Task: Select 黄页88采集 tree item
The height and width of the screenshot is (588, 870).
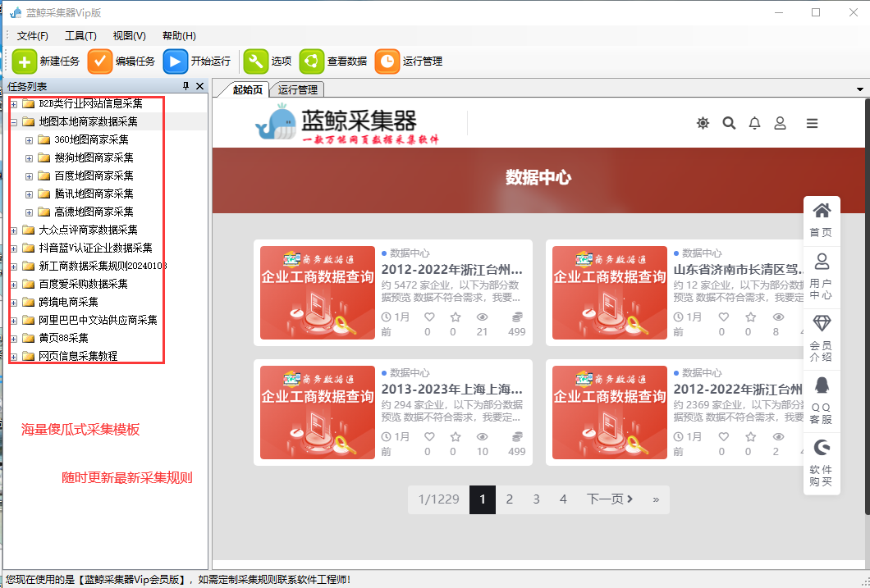Action: (x=63, y=338)
